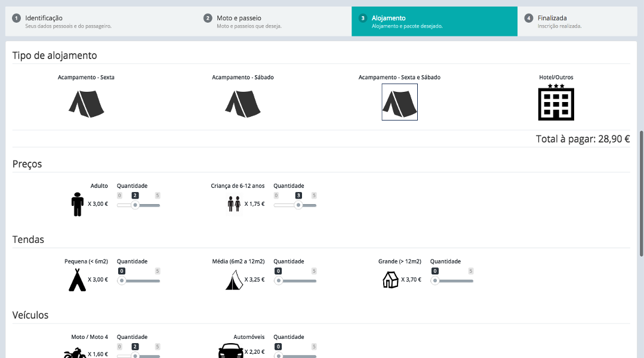Go to the Moto e passeio step
The width and height of the screenshot is (644, 358).
tap(275, 21)
